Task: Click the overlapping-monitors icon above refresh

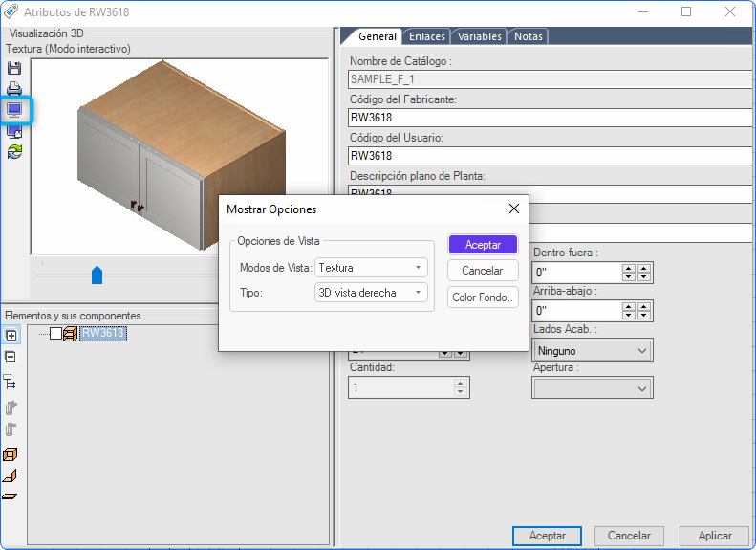Action: point(14,132)
